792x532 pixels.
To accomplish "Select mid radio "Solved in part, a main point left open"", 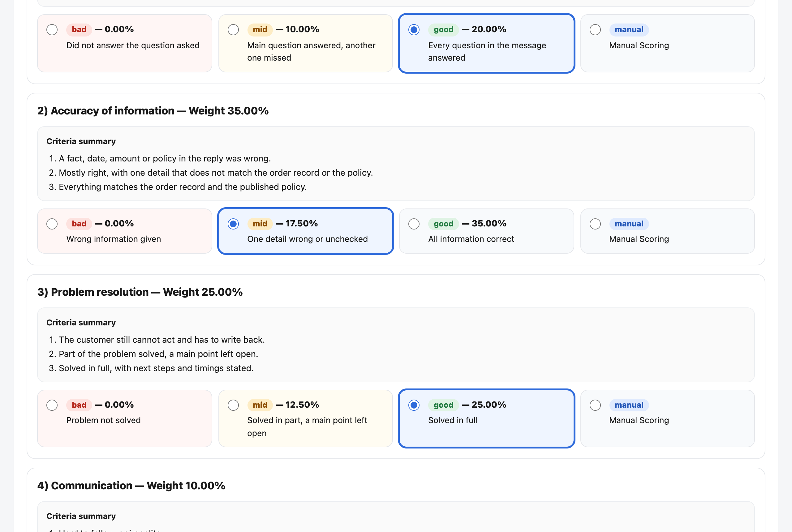I will tap(233, 405).
